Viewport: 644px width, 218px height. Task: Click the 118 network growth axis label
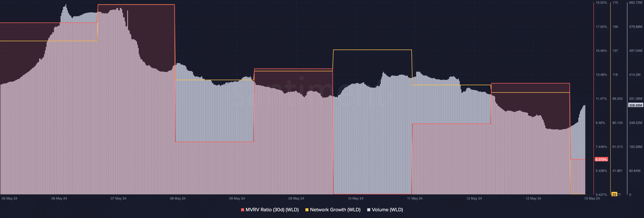[615, 75]
